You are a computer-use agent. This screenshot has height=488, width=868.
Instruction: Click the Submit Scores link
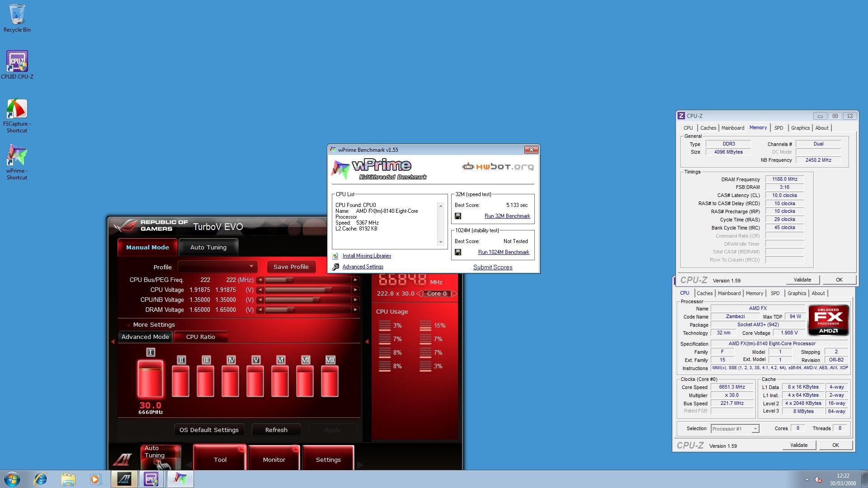tap(493, 267)
